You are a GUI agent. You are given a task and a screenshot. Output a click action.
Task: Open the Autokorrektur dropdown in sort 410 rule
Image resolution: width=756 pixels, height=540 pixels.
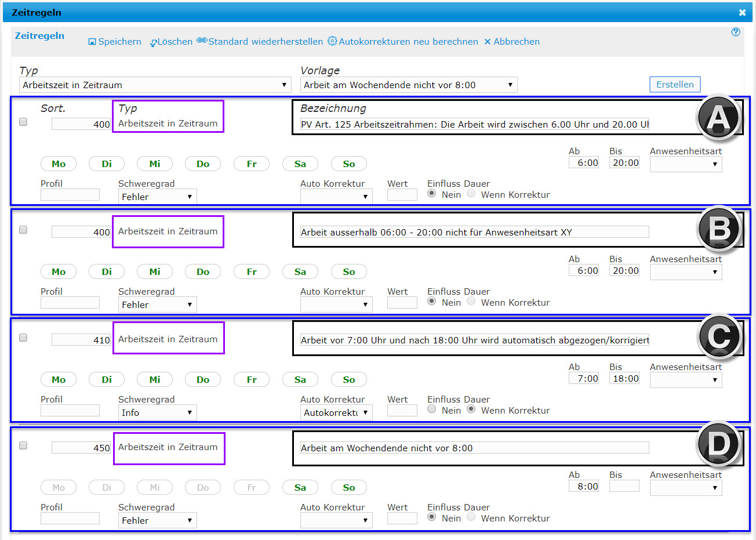click(336, 412)
